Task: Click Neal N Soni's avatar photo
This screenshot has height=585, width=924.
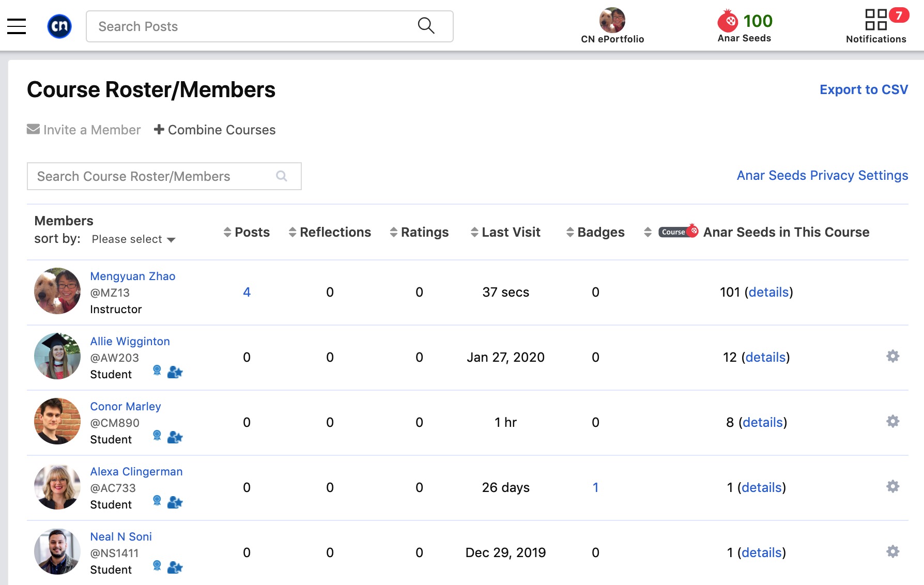Action: pyautogui.click(x=57, y=551)
